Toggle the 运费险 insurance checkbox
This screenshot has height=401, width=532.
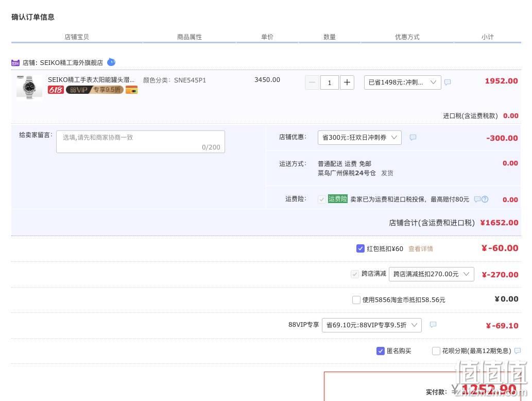point(322,199)
